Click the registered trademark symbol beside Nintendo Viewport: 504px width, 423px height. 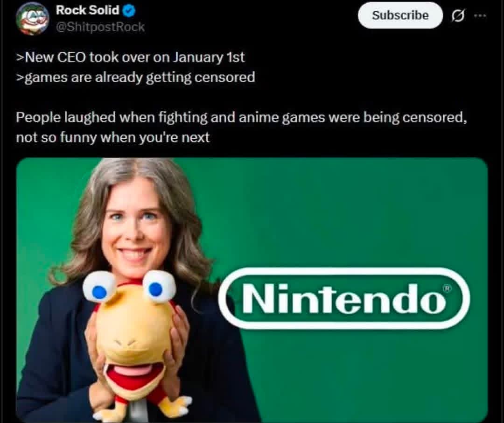447,289
